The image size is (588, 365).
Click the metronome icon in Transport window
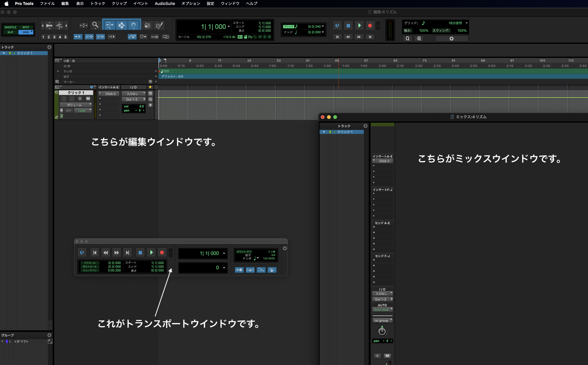click(x=250, y=270)
